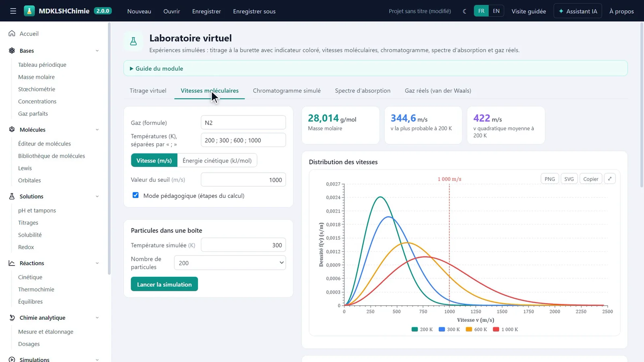
Task: Expand the chart to fullscreen
Action: [x=610, y=179]
